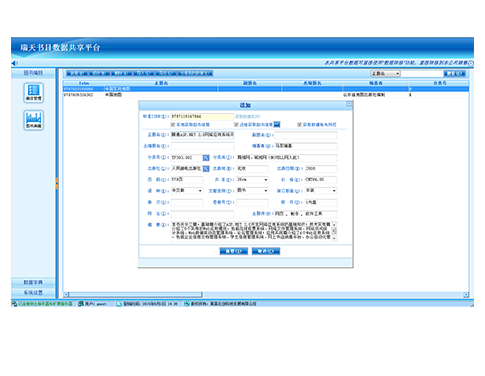Click the empty 版次 input in the dialog

(187, 202)
